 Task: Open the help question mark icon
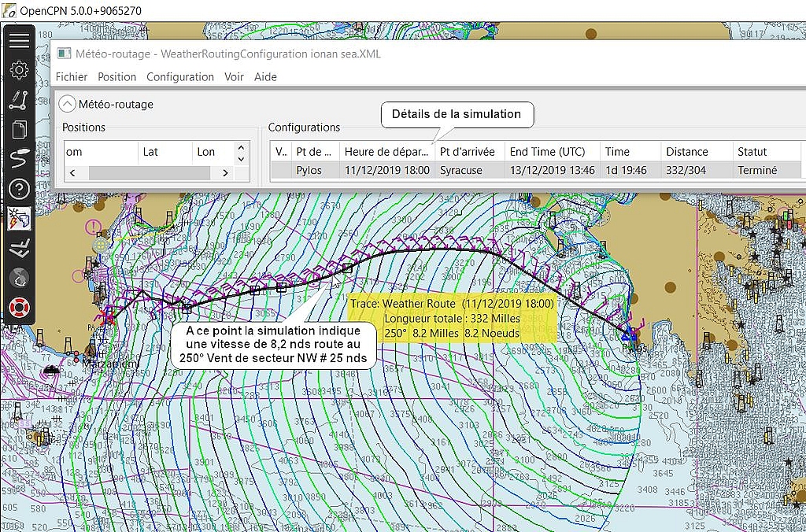19,188
